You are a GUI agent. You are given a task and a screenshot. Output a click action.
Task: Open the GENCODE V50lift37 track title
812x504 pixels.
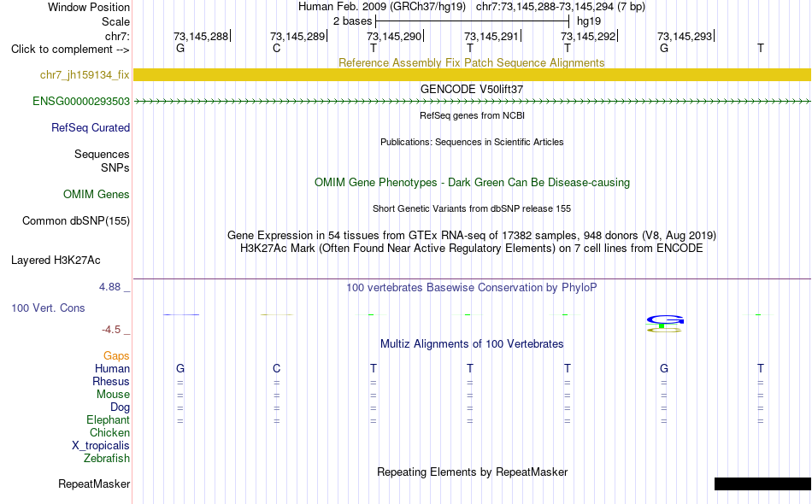(x=472, y=89)
